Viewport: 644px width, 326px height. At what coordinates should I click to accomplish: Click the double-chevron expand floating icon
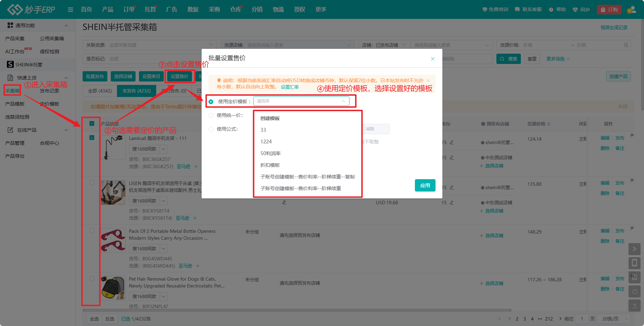coord(635,249)
